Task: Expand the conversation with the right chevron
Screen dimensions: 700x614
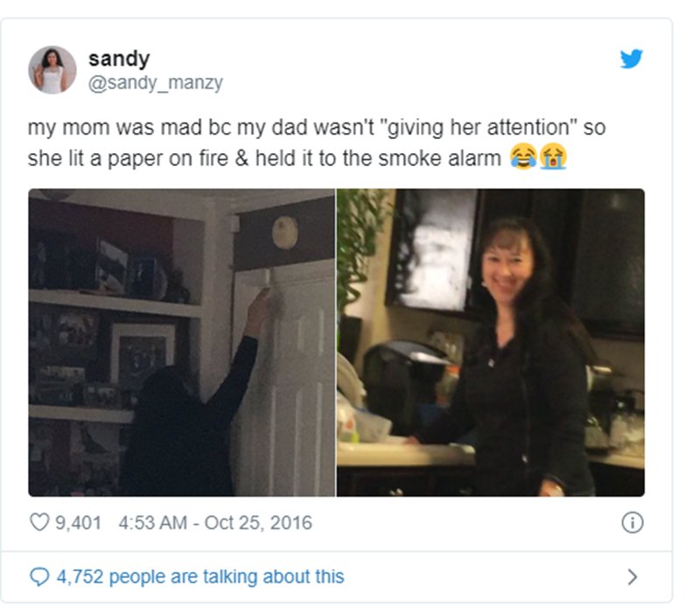Action: 632,577
